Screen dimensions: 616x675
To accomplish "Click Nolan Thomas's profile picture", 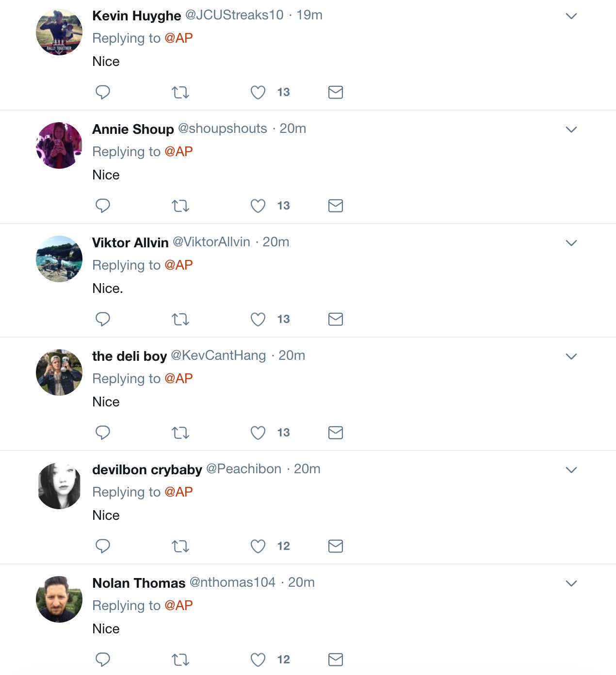I will click(59, 599).
